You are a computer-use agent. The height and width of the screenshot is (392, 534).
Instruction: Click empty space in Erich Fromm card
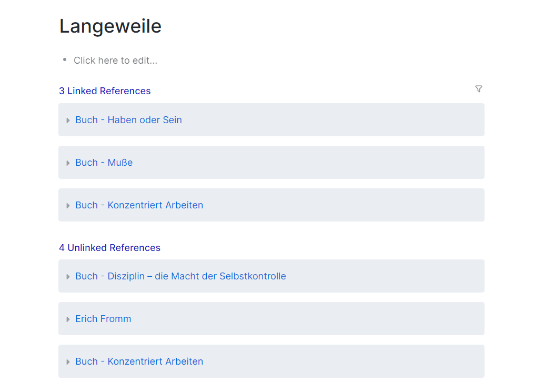point(316,319)
